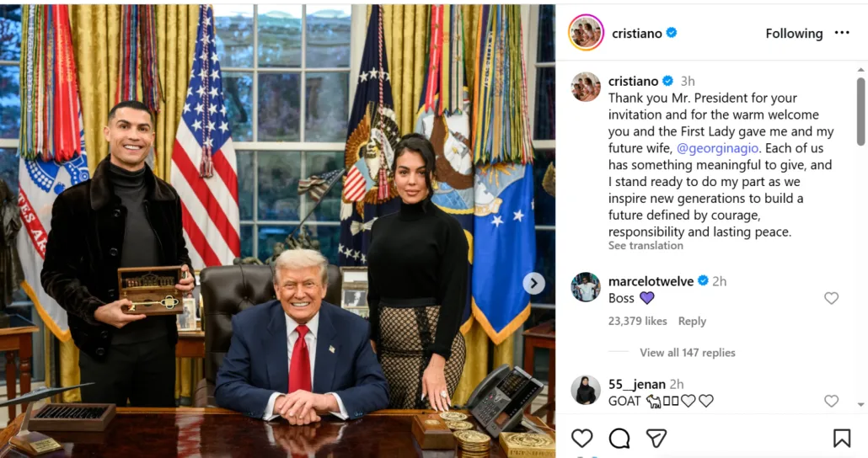
Task: Open the three-dot more options menu
Action: (842, 33)
